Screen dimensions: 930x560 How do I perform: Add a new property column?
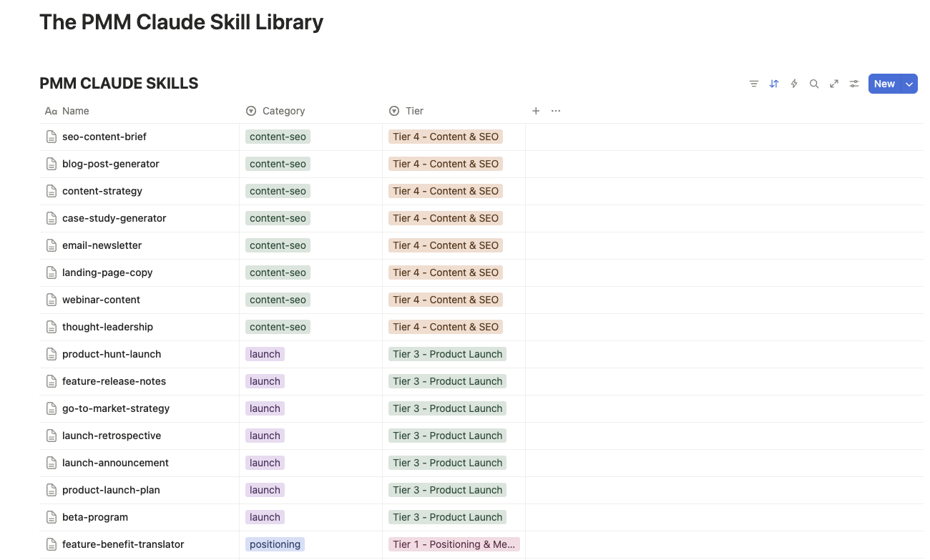coord(536,111)
